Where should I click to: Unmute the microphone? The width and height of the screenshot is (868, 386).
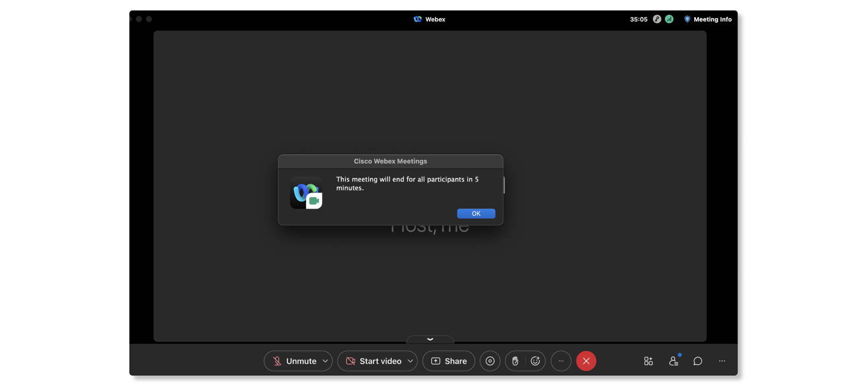(x=294, y=361)
